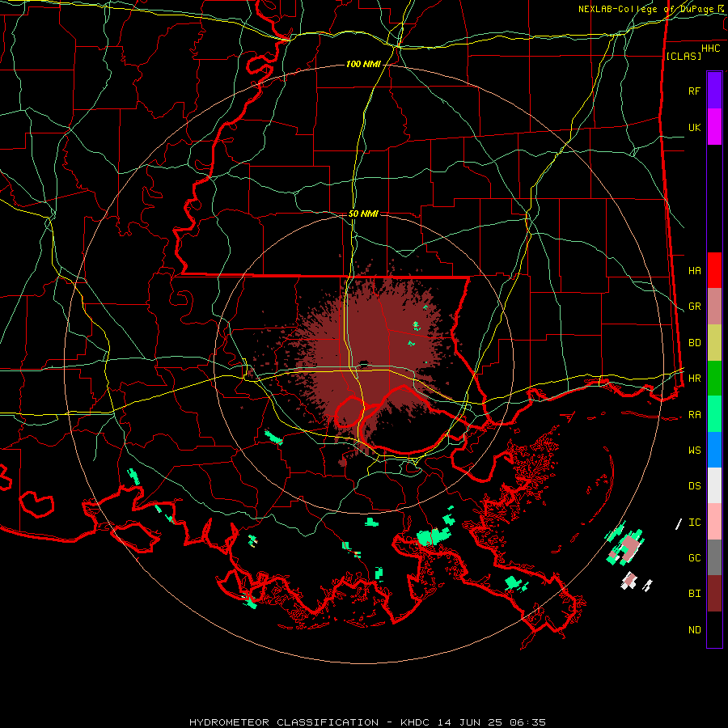728x728 pixels.
Task: Select the HR legend label
Action: (694, 379)
